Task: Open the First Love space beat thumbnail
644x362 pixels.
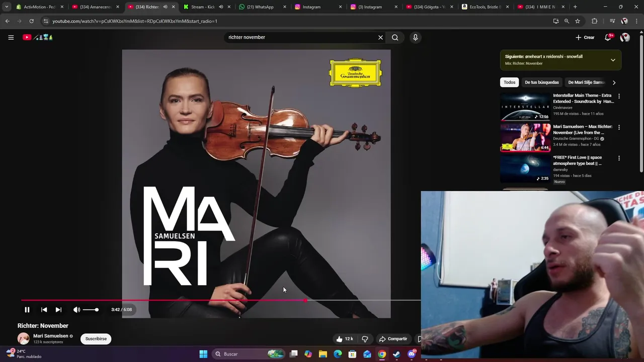Action: tap(525, 168)
